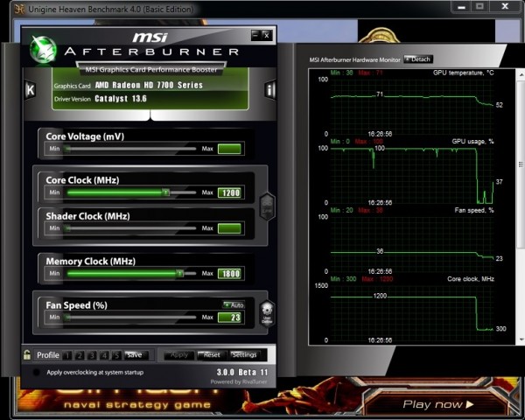
Task: Click the Apply button
Action: pyautogui.click(x=179, y=355)
